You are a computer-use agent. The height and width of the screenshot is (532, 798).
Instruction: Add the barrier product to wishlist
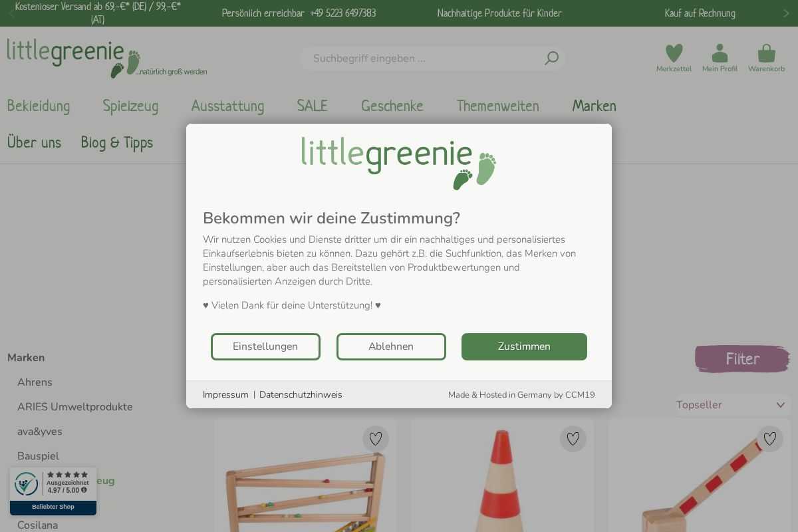[770, 439]
